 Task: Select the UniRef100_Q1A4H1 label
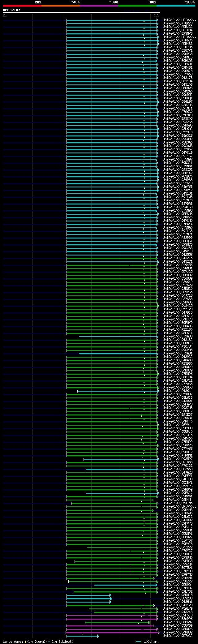[178, 578]
